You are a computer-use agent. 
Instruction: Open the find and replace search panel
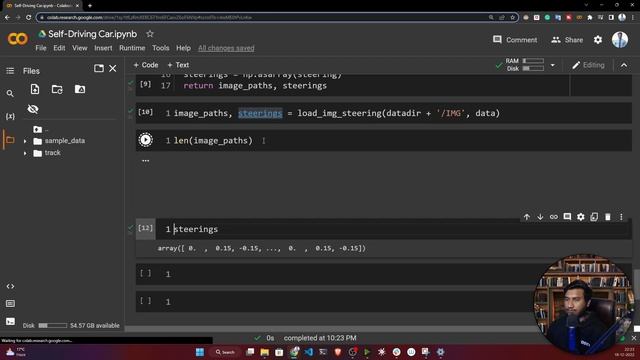[10, 94]
